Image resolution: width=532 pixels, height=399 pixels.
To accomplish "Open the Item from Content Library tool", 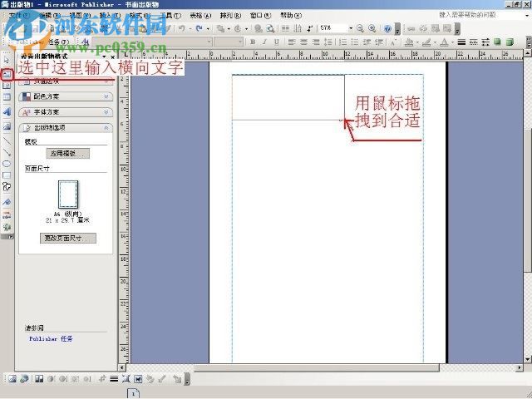I will click(x=7, y=227).
